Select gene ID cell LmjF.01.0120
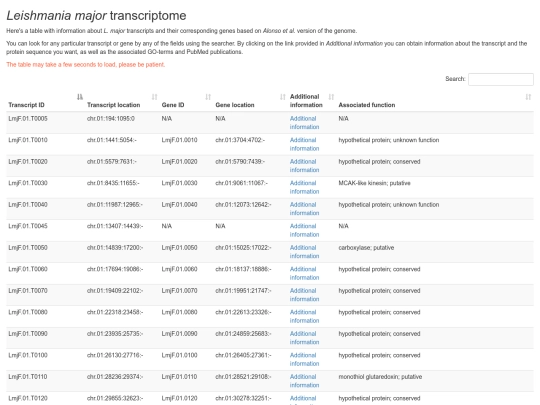 (x=179, y=398)
